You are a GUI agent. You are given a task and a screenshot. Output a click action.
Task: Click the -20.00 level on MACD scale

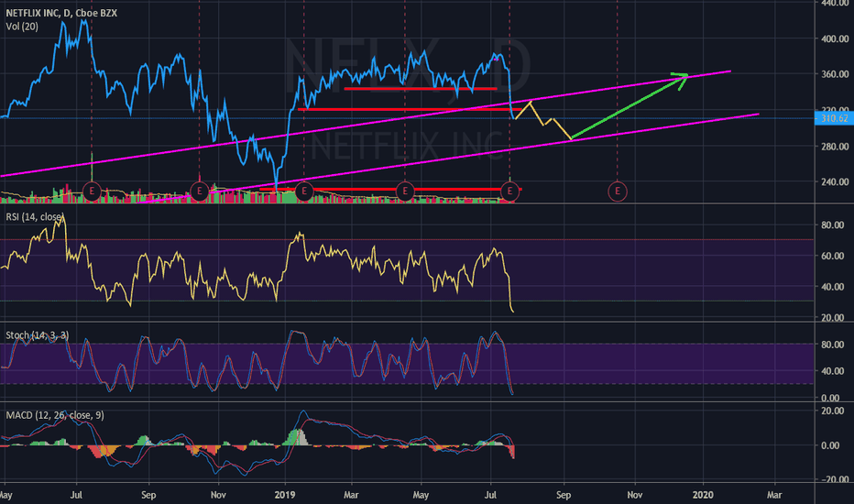833,479
